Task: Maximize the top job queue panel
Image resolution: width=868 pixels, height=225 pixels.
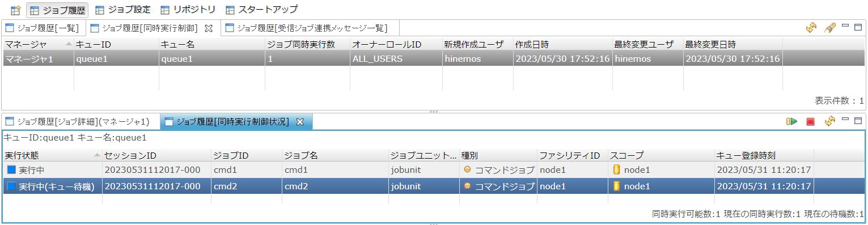Action: 858,26
